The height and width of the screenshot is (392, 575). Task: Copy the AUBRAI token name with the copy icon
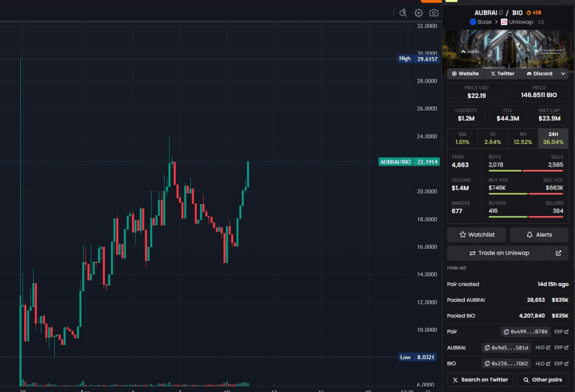501,13
